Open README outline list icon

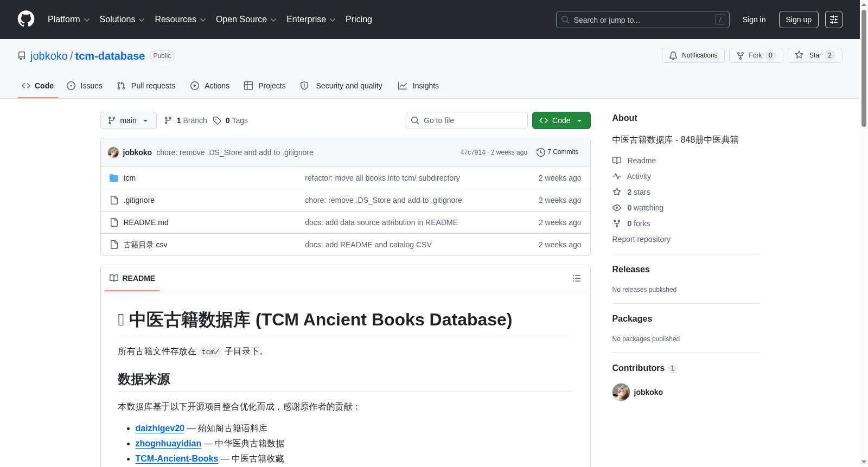(577, 278)
